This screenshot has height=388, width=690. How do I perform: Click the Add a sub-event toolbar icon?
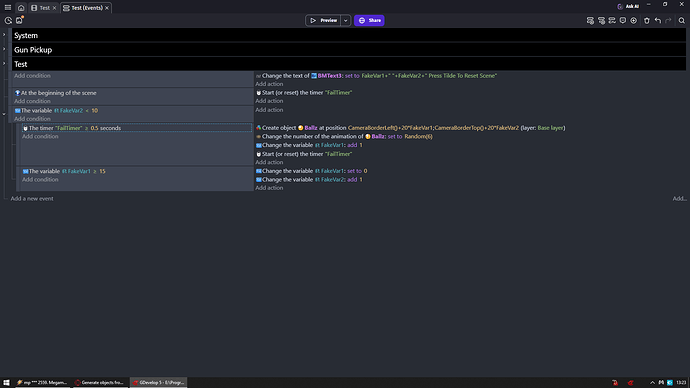(x=601, y=21)
